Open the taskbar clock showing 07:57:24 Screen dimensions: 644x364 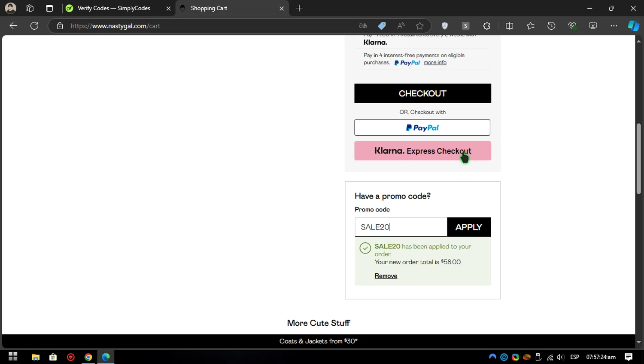coord(601,357)
